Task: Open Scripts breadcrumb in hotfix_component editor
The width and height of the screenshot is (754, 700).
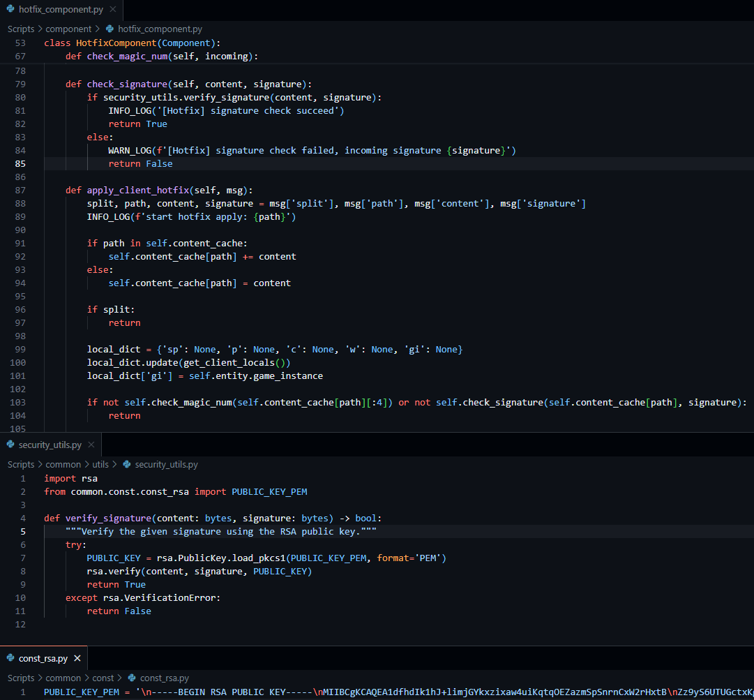Action: [x=21, y=29]
